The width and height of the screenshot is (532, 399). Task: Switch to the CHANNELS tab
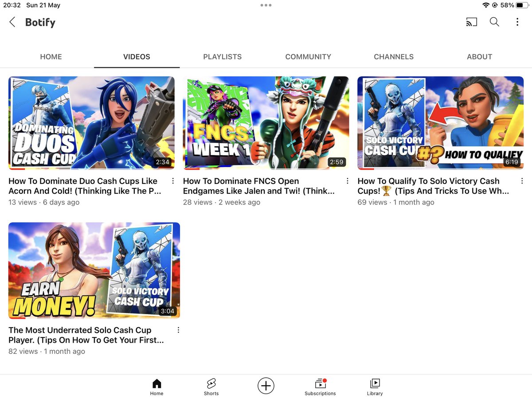(394, 57)
